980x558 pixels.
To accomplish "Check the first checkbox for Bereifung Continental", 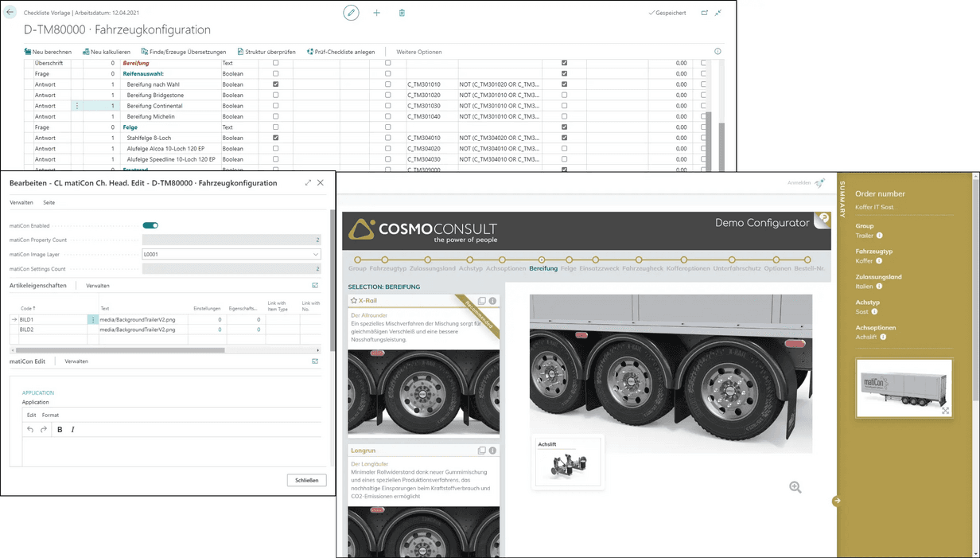I will click(x=276, y=106).
